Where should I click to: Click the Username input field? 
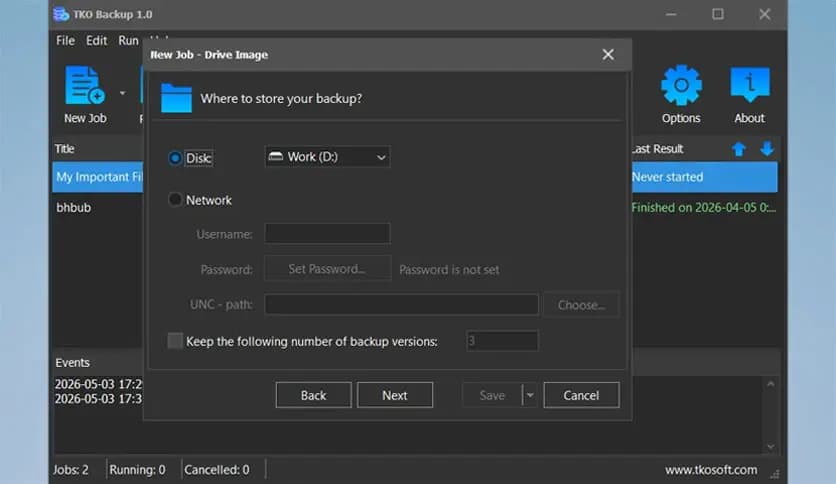pos(327,233)
